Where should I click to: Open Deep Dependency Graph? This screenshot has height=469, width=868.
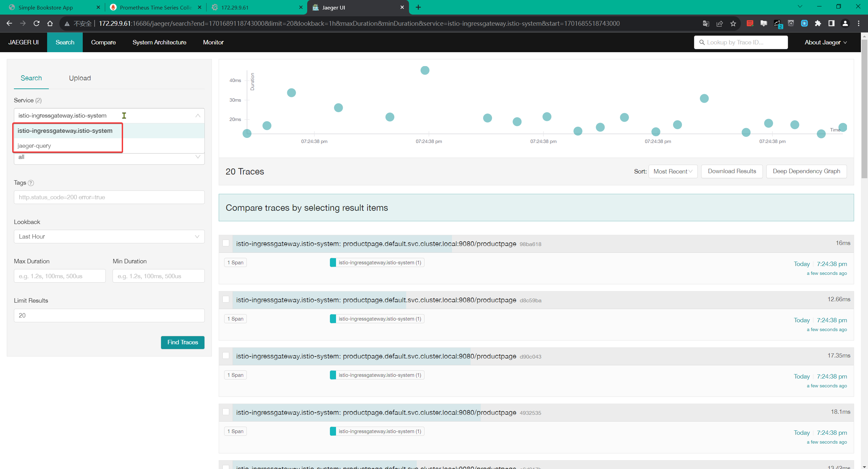806,171
